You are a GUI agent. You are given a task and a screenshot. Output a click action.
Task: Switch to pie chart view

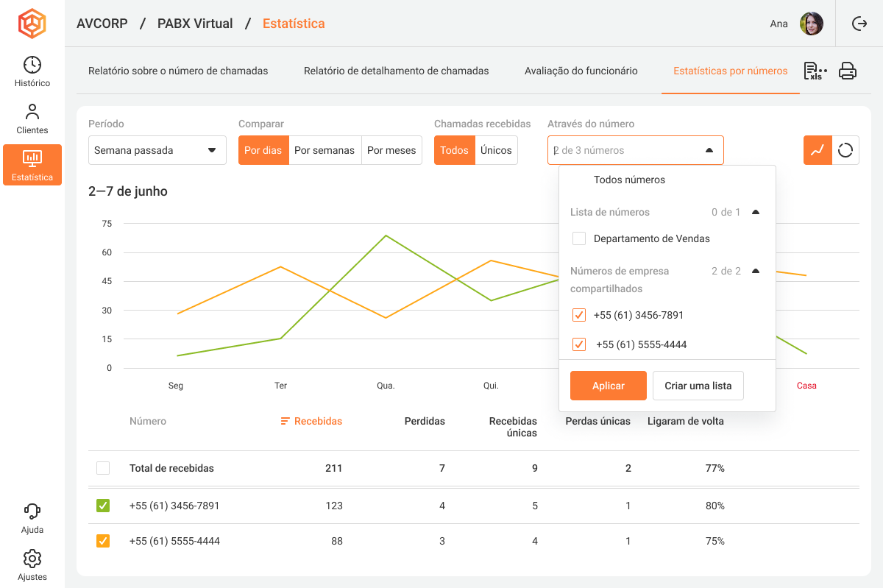pyautogui.click(x=845, y=150)
